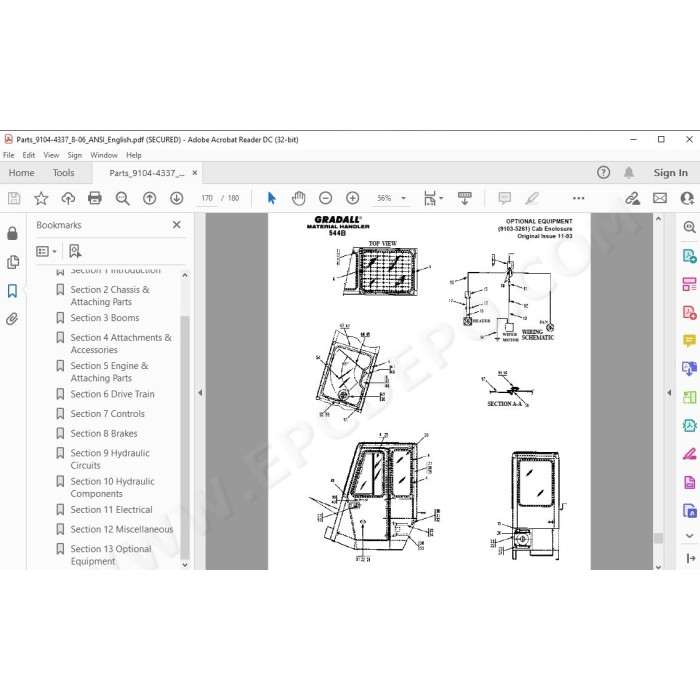This screenshot has height=700, width=700.
Task: Open the Help question mark icon
Action: 604,172
